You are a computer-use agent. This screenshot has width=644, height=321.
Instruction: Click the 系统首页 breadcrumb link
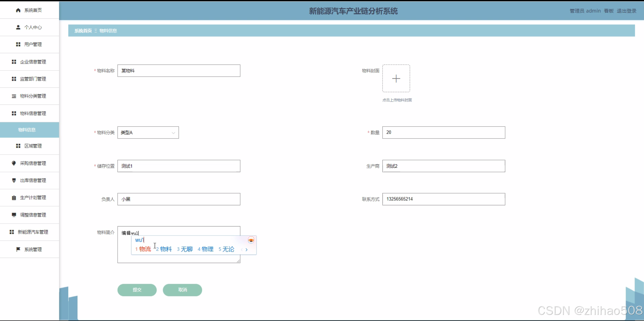[83, 31]
